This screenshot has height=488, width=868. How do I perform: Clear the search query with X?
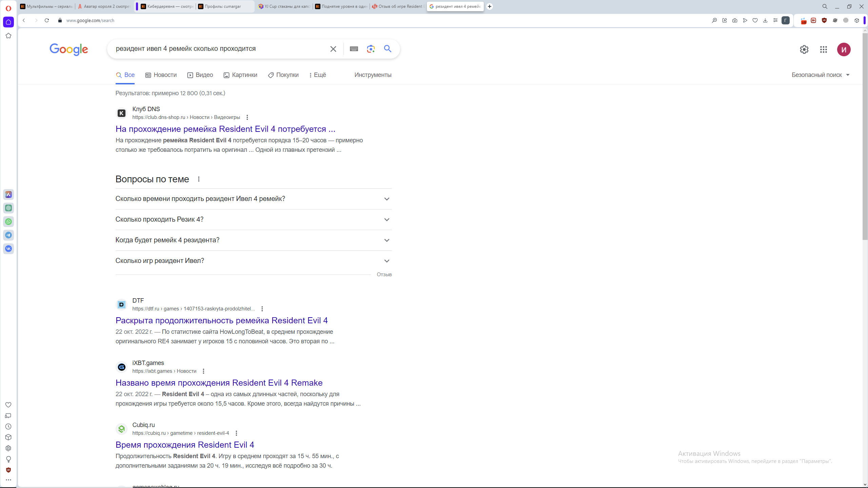[333, 49]
